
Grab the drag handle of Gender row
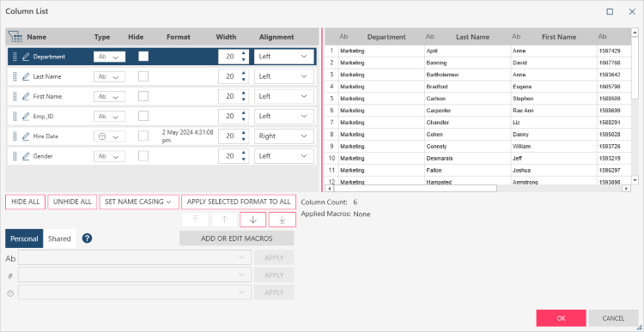[15, 156]
